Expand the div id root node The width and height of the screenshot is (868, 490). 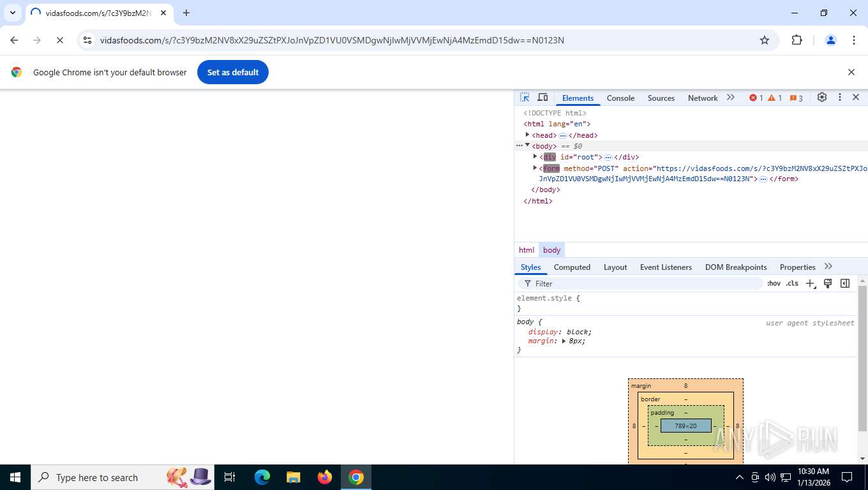click(535, 156)
